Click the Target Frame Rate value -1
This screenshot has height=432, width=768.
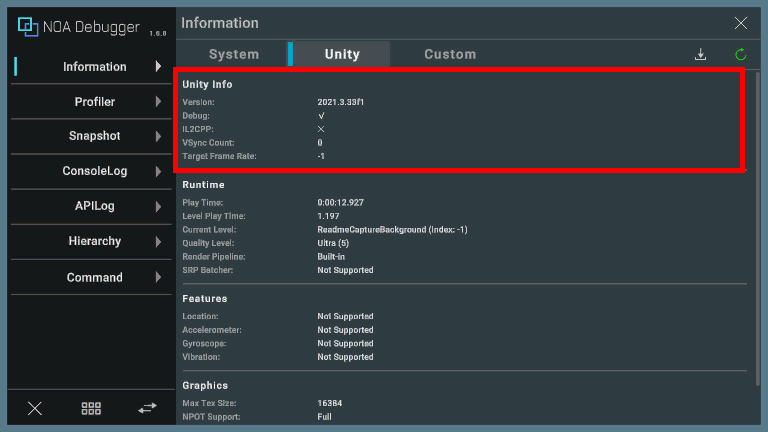coord(321,156)
